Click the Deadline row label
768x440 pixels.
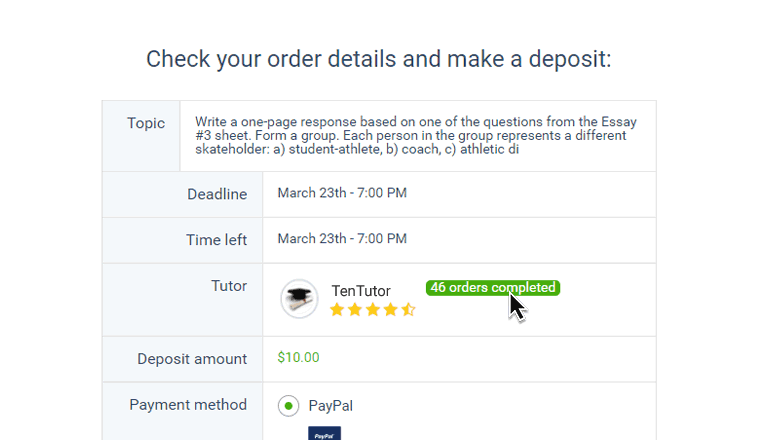point(217,194)
